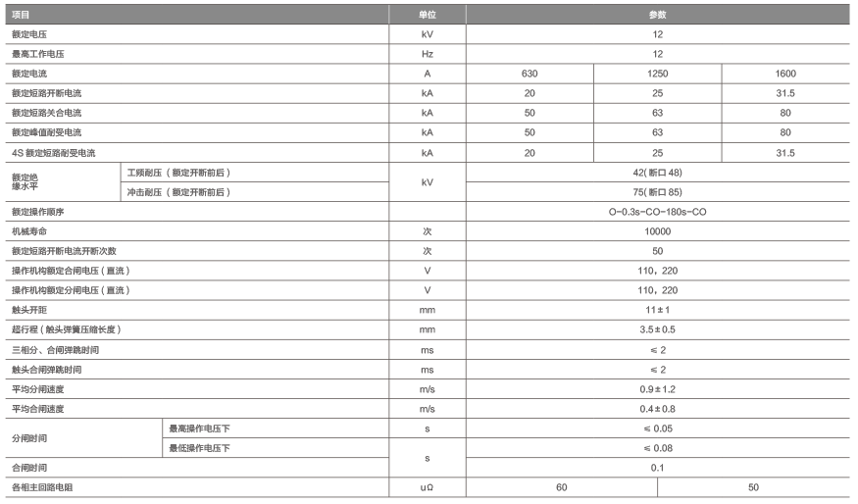Select the 额定电压 row label
This screenshot has height=504, width=858.
(29, 34)
